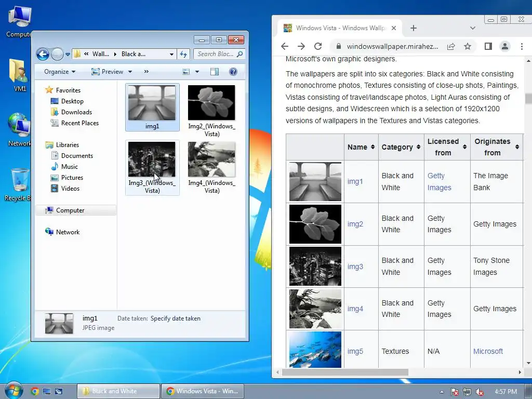This screenshot has height=399, width=532.
Task: Launch Chrome from taskbar pinned icon
Action: 35,391
